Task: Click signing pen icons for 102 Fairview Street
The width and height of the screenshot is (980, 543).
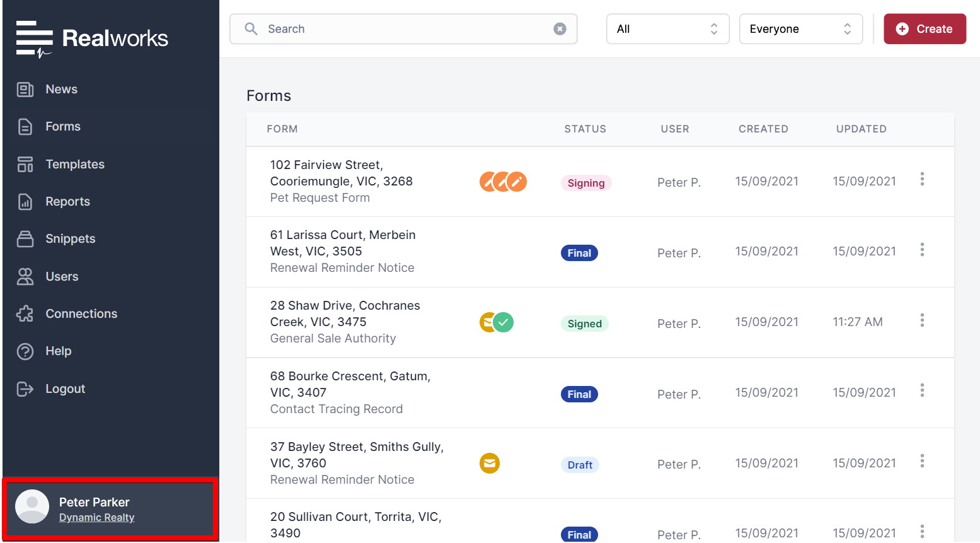Action: [x=503, y=182]
